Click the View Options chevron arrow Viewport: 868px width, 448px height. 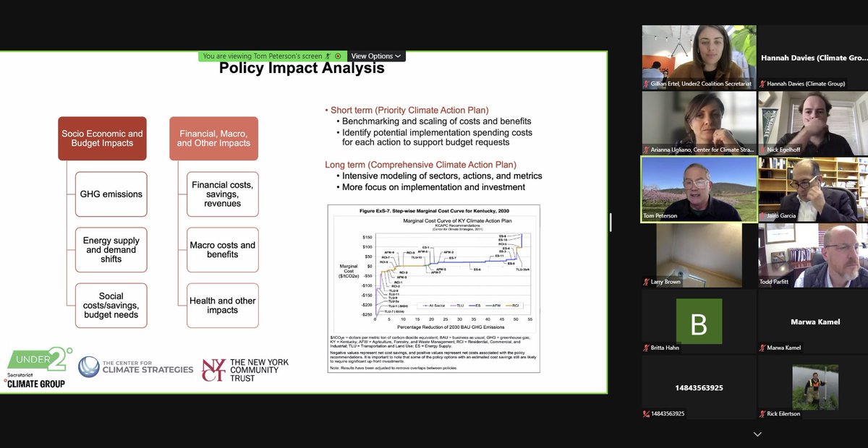coord(400,56)
